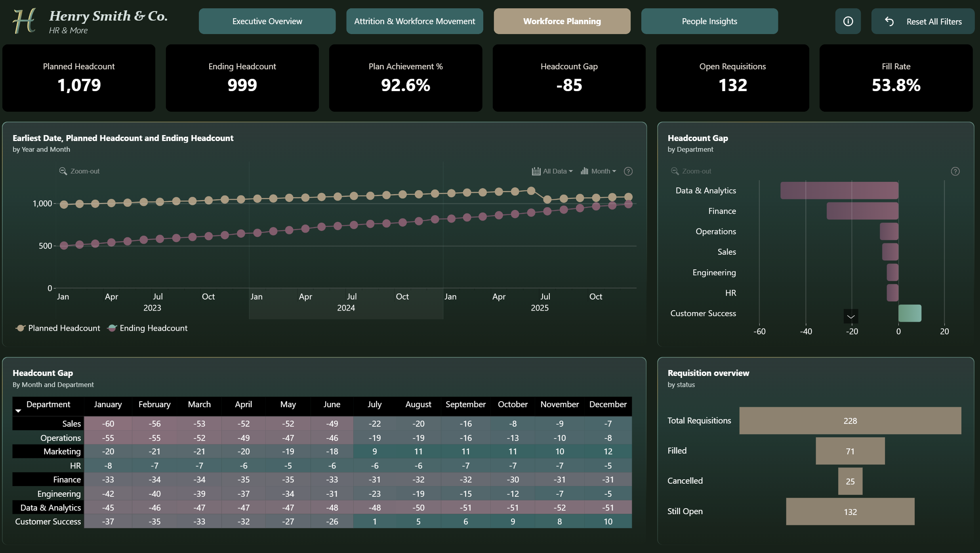The image size is (980, 553).
Task: Click the bar chart icon beside Month
Action: point(584,171)
